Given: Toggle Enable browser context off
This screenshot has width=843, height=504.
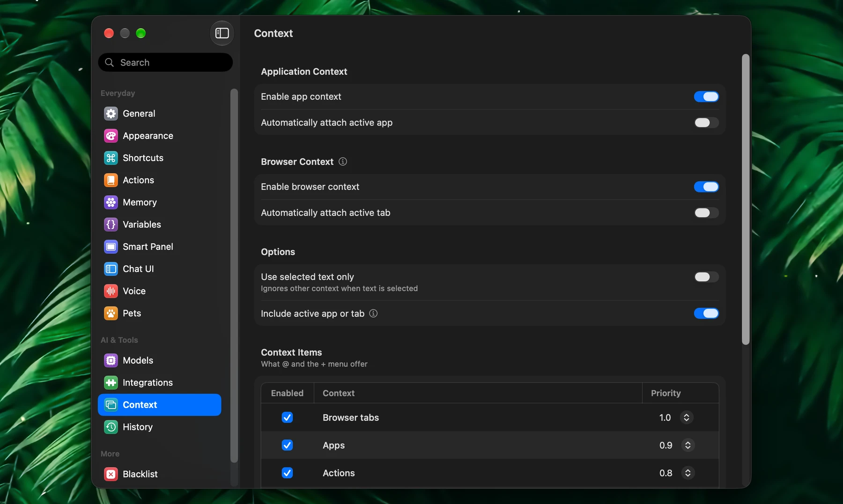Looking at the screenshot, I should pyautogui.click(x=706, y=187).
